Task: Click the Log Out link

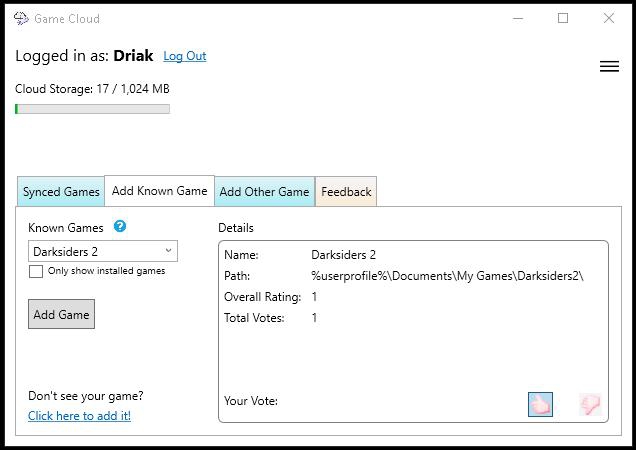Action: [185, 56]
